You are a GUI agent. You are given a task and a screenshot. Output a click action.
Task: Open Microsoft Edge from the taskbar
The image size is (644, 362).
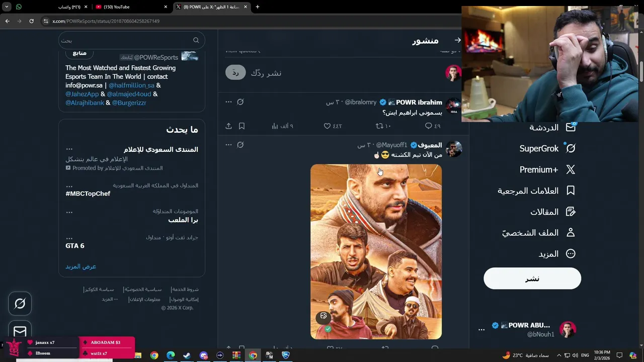point(171,355)
